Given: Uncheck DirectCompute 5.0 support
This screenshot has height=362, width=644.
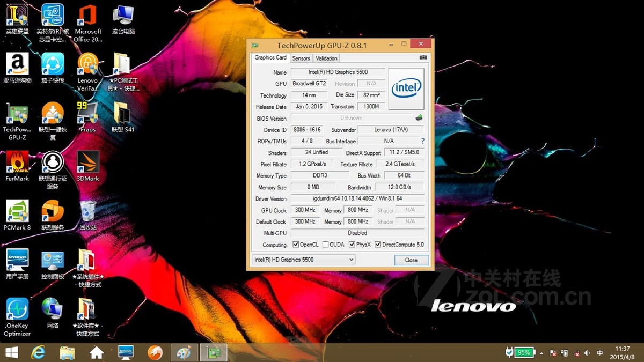Looking at the screenshot, I should click(379, 245).
